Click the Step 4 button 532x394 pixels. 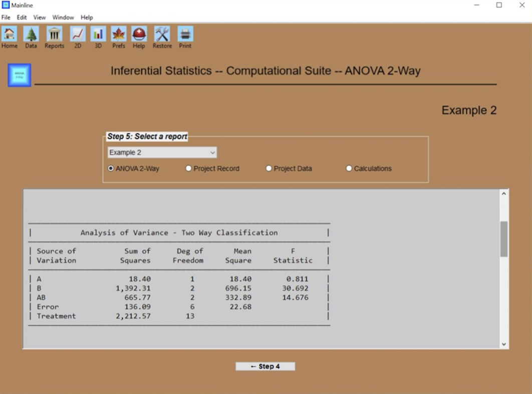[x=265, y=366]
